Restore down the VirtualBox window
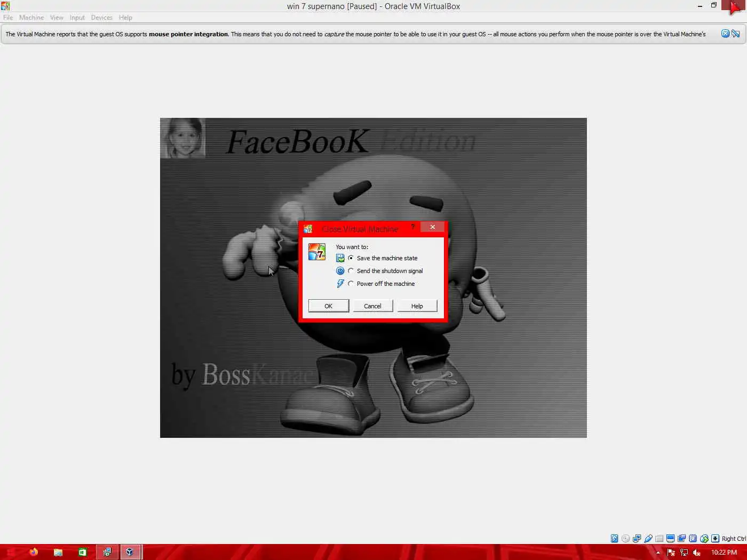747x560 pixels. (x=713, y=6)
